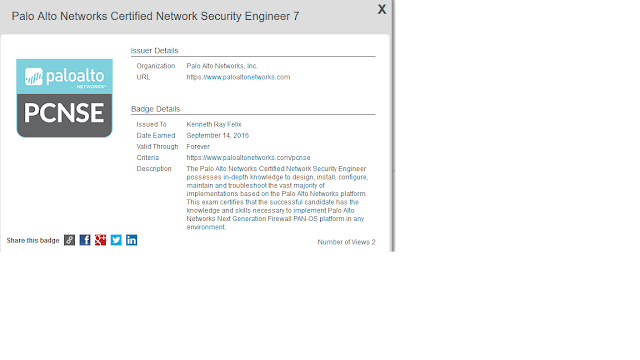Copy badge link via chain icon
640x360 pixels.
click(69, 240)
